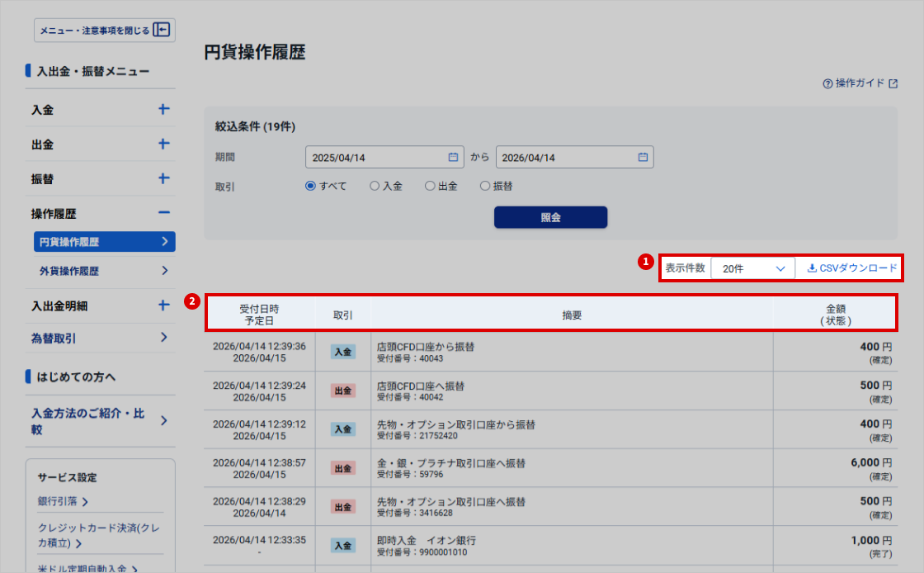Screen dimensions: 924x573
Task: Open 操作ガイド external link icon
Action: [893, 83]
